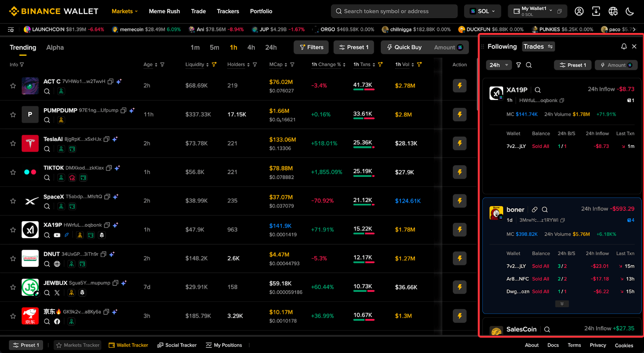Click Quick Buy button
This screenshot has height=353, width=644.
point(404,47)
